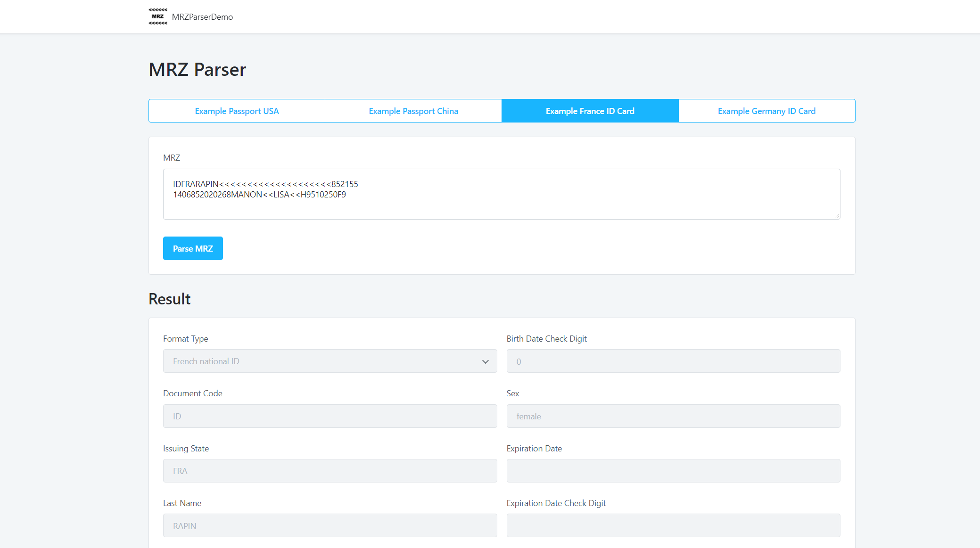The height and width of the screenshot is (548, 980).
Task: Click the MRZ label above the text area
Action: [172, 158]
